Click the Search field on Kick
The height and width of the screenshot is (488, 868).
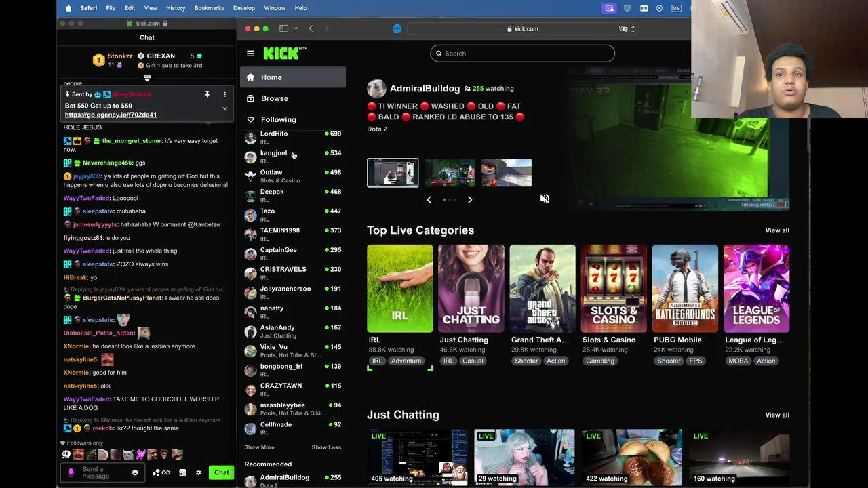tap(522, 54)
